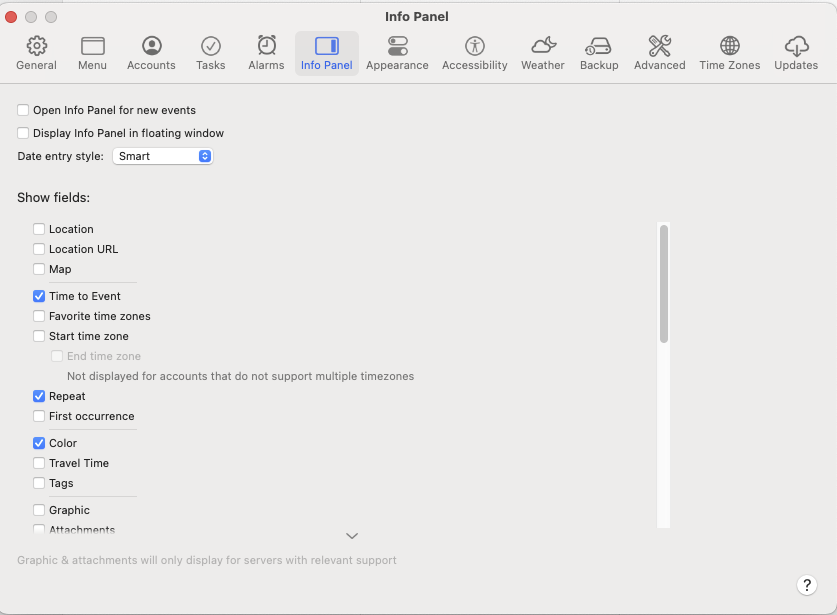Open the Date entry style dropdown
The image size is (837, 615).
pyautogui.click(x=162, y=156)
